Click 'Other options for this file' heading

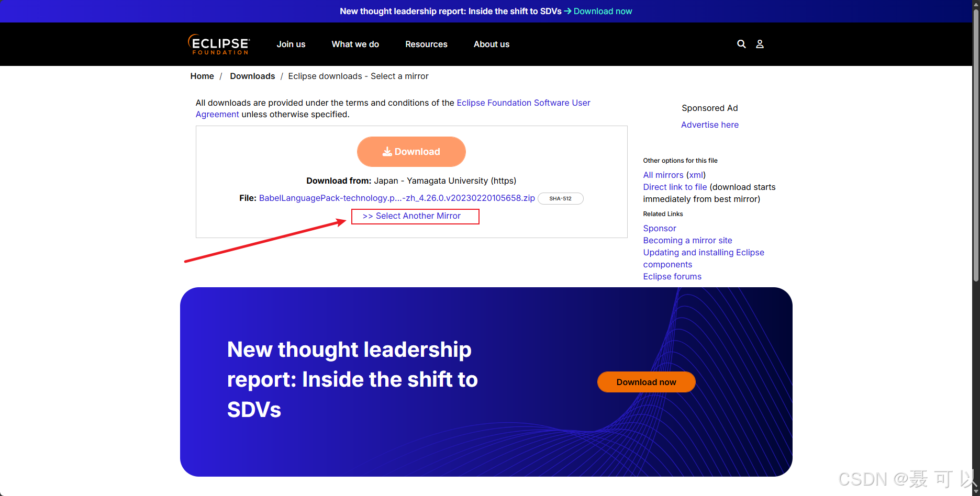click(681, 161)
